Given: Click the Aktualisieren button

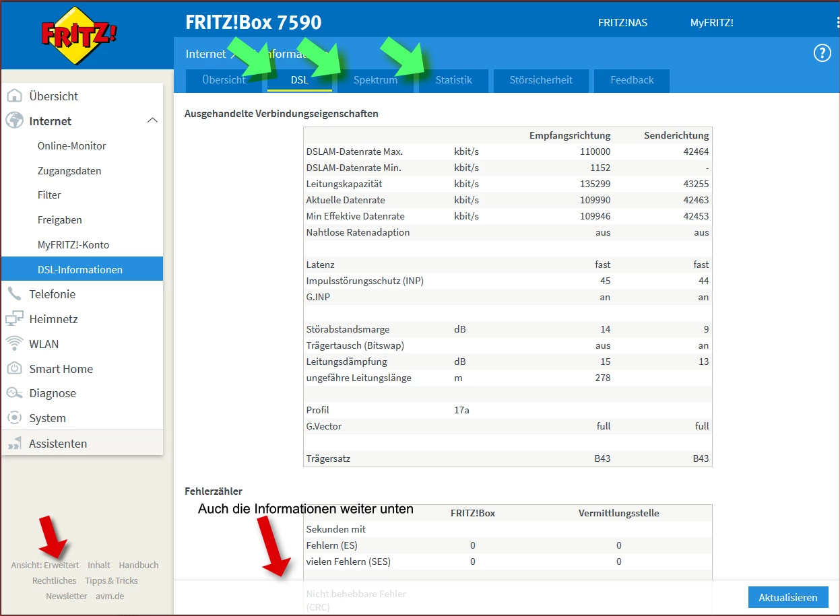Looking at the screenshot, I should click(x=788, y=597).
